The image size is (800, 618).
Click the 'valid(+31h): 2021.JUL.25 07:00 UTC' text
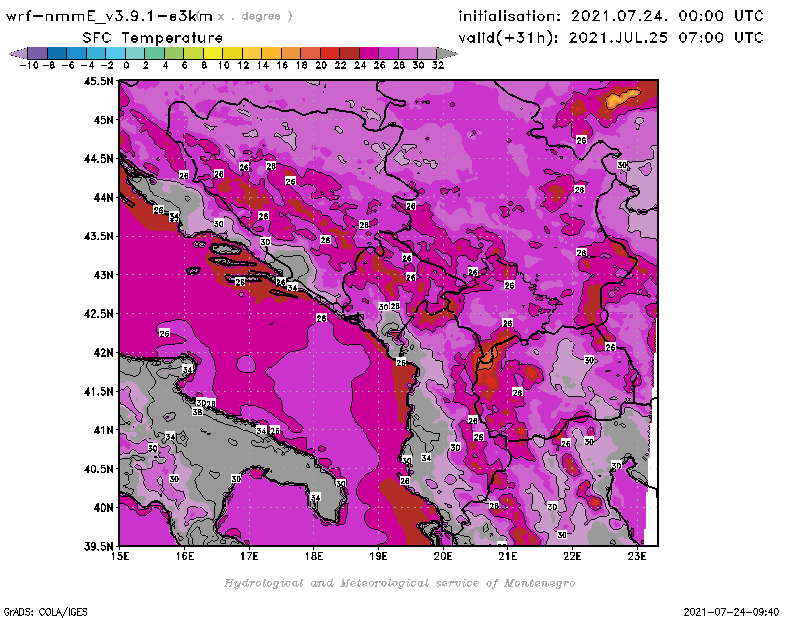[611, 38]
